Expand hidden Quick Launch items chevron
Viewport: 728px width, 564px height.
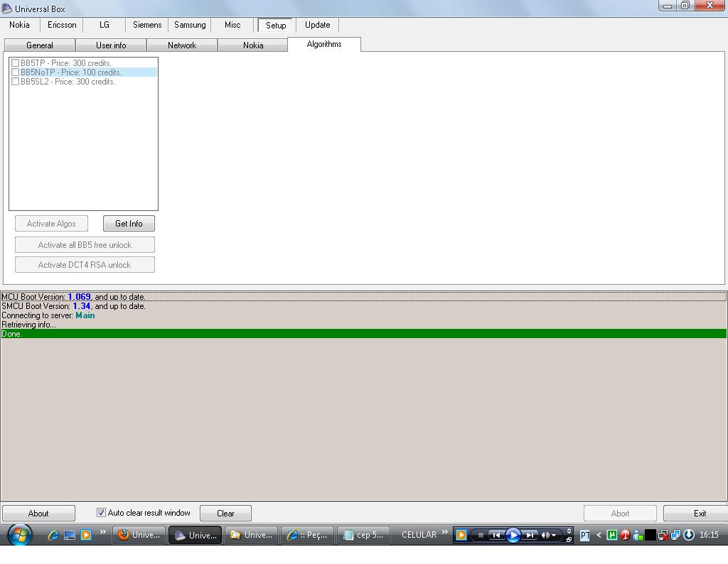103,532
